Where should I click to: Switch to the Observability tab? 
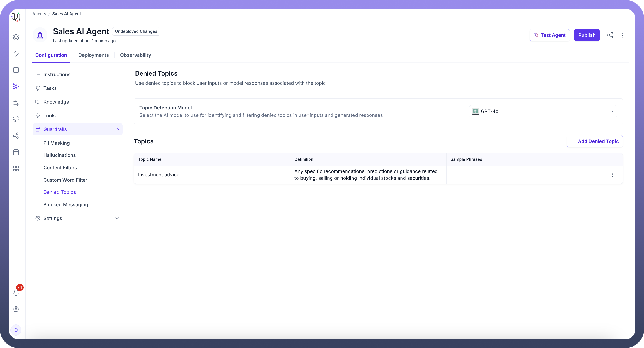[x=135, y=55]
